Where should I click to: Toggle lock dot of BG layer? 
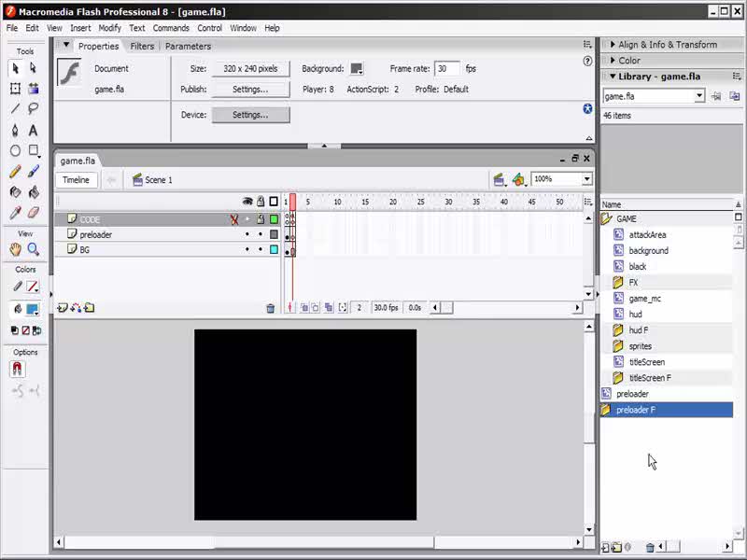[261, 250]
